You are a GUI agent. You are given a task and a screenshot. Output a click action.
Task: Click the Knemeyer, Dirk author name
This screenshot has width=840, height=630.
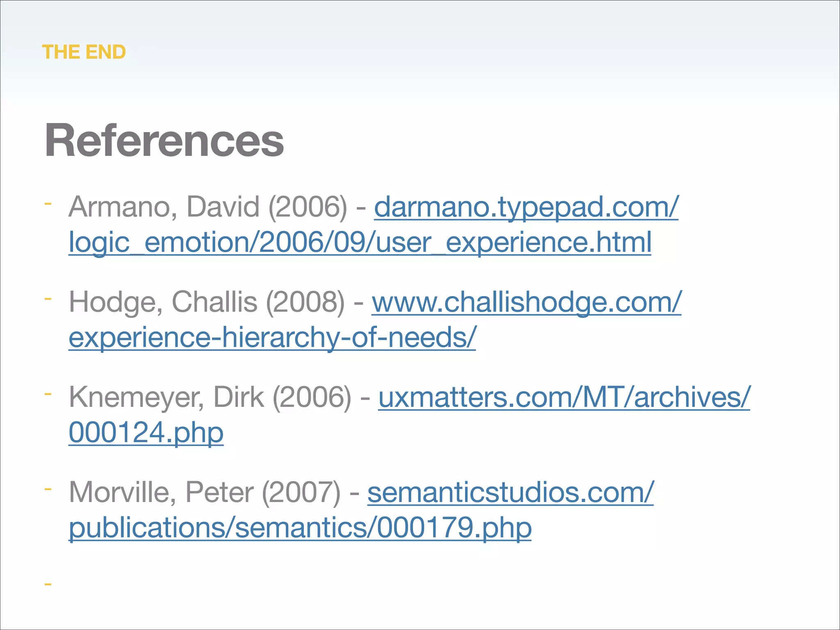167,397
